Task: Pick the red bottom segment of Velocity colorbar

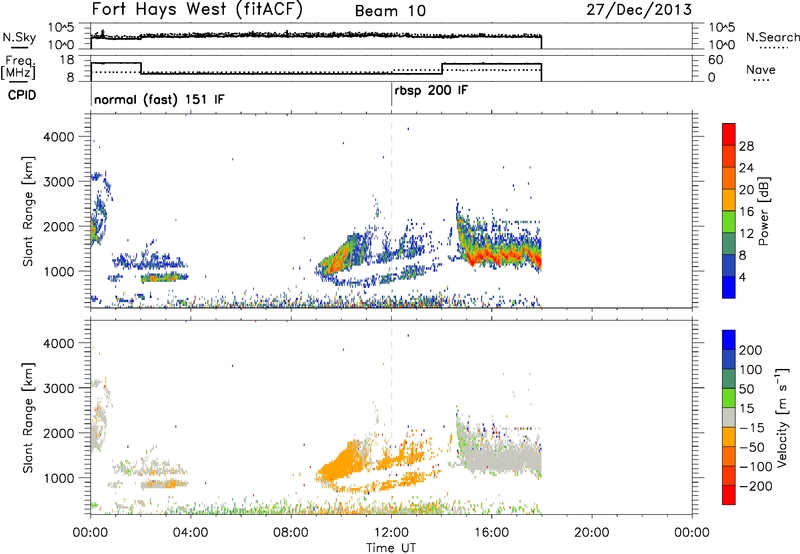Action: coord(729,495)
